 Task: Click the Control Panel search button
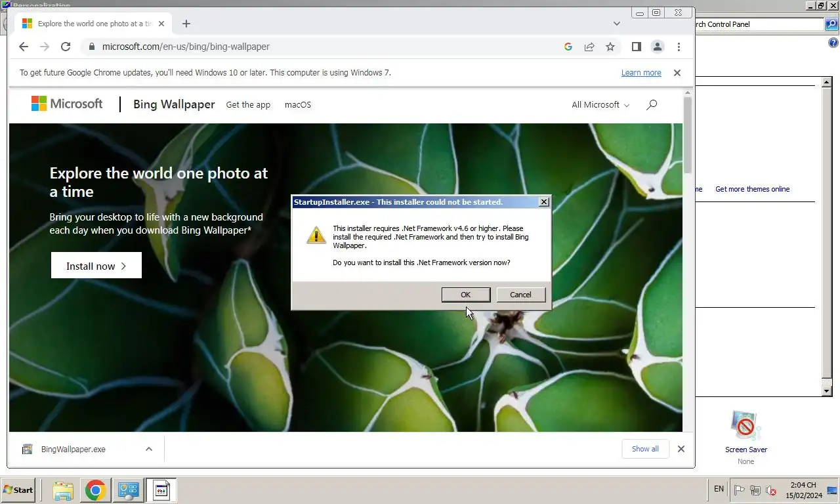pyautogui.click(x=831, y=24)
